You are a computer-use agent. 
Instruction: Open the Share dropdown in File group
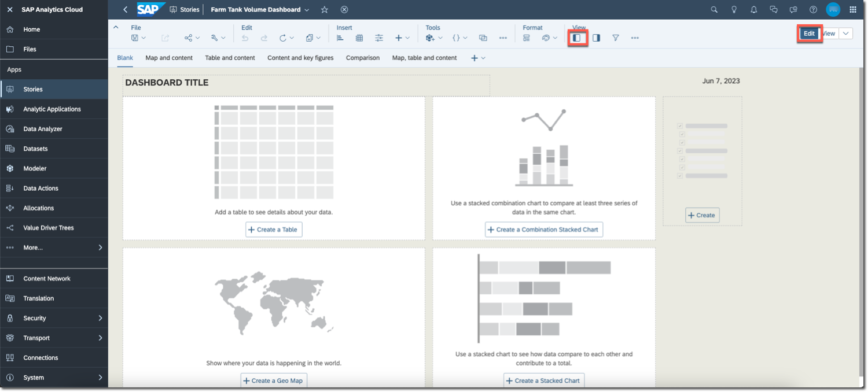click(192, 38)
